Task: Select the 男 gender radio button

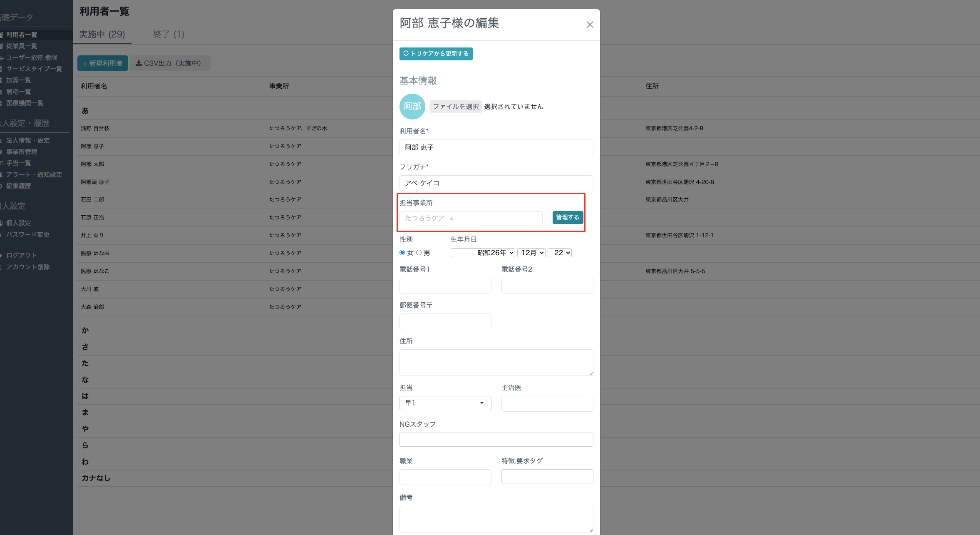Action: click(419, 253)
